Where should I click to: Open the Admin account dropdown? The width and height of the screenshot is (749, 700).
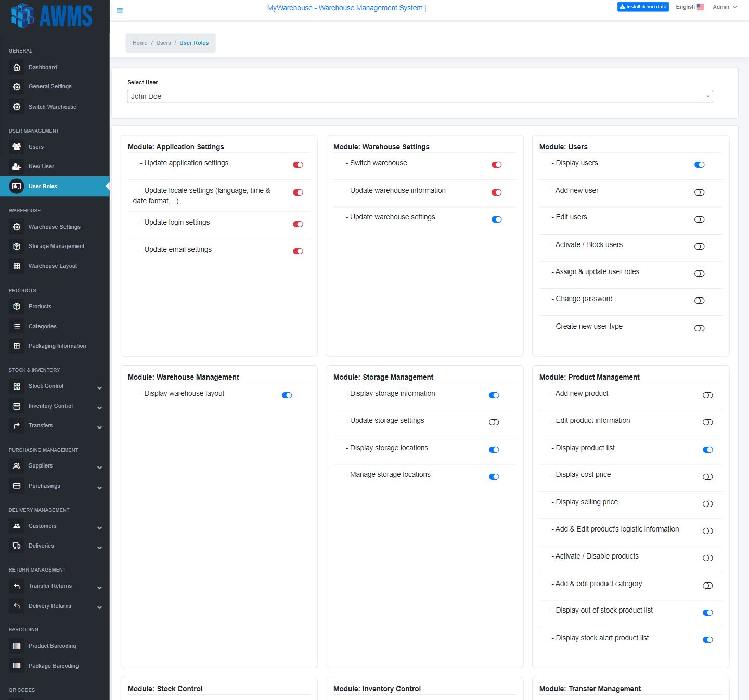click(725, 7)
